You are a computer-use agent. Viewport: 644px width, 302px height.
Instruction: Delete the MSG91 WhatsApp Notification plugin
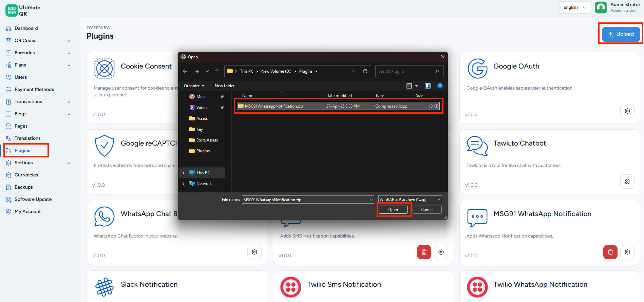point(610,252)
